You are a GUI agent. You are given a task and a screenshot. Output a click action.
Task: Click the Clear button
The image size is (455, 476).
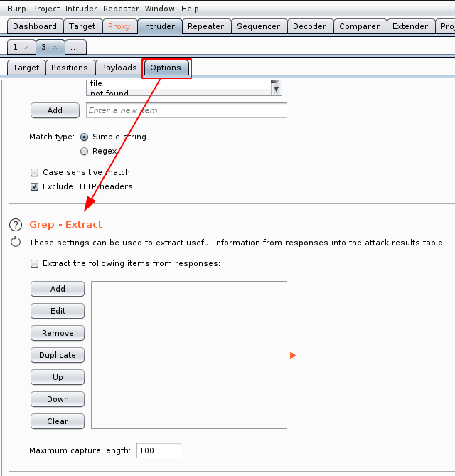click(x=58, y=421)
